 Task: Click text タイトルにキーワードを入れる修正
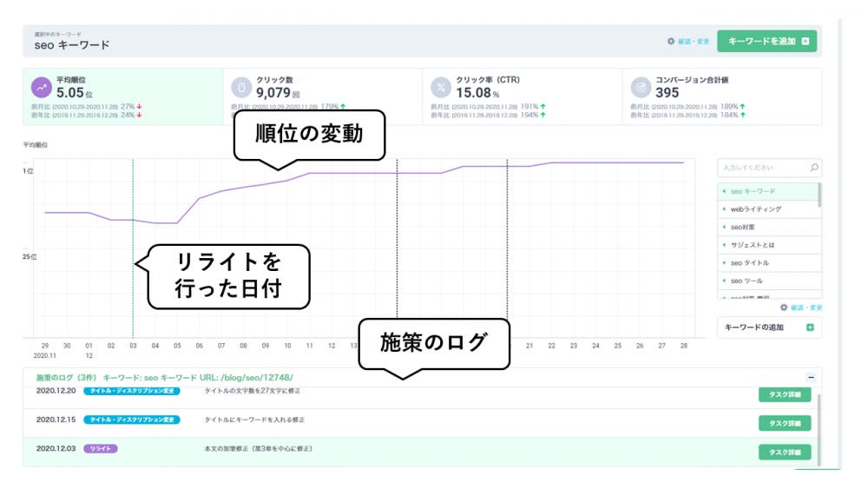254,420
